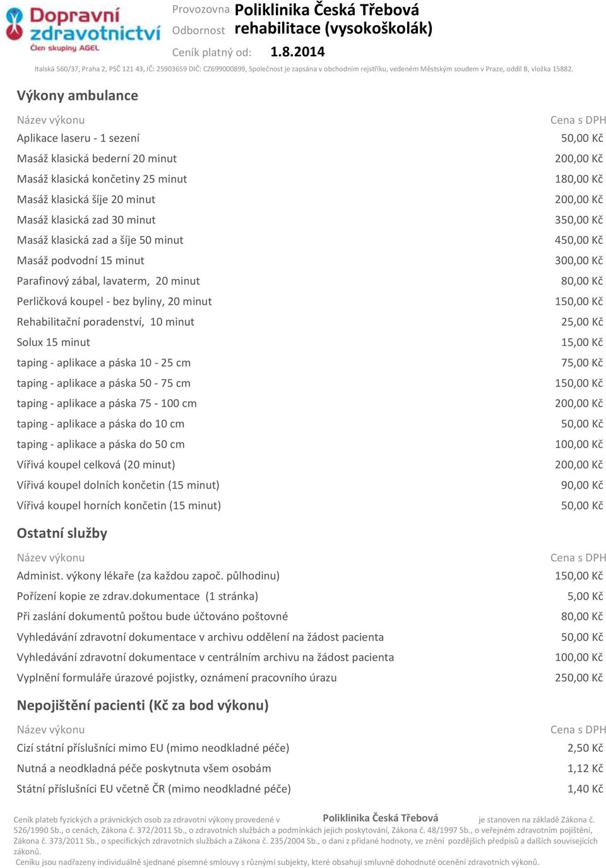
Task: Click the date 1.8.2014
Action: coord(297,52)
